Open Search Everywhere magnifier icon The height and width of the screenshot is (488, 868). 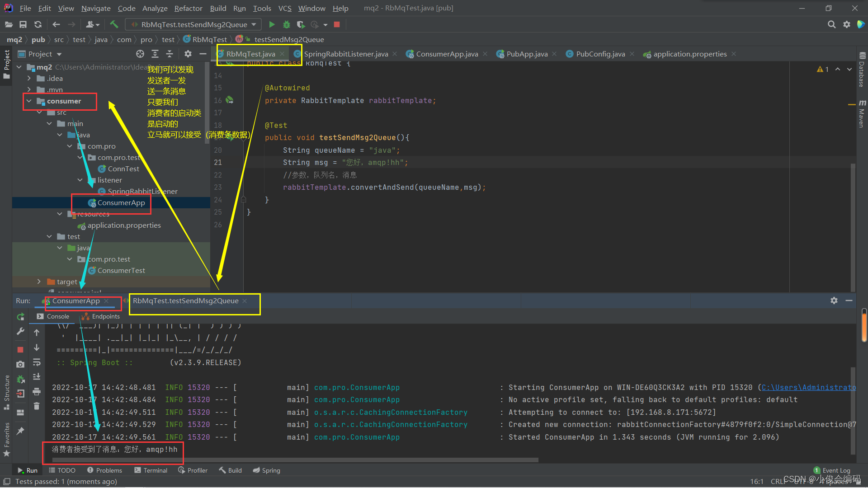(x=831, y=24)
